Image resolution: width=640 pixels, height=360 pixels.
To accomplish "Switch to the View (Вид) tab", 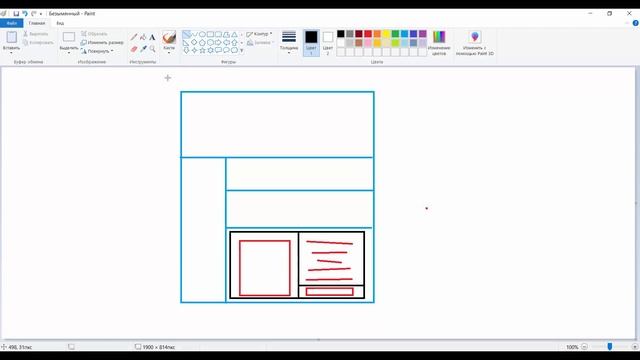I will point(60,23).
